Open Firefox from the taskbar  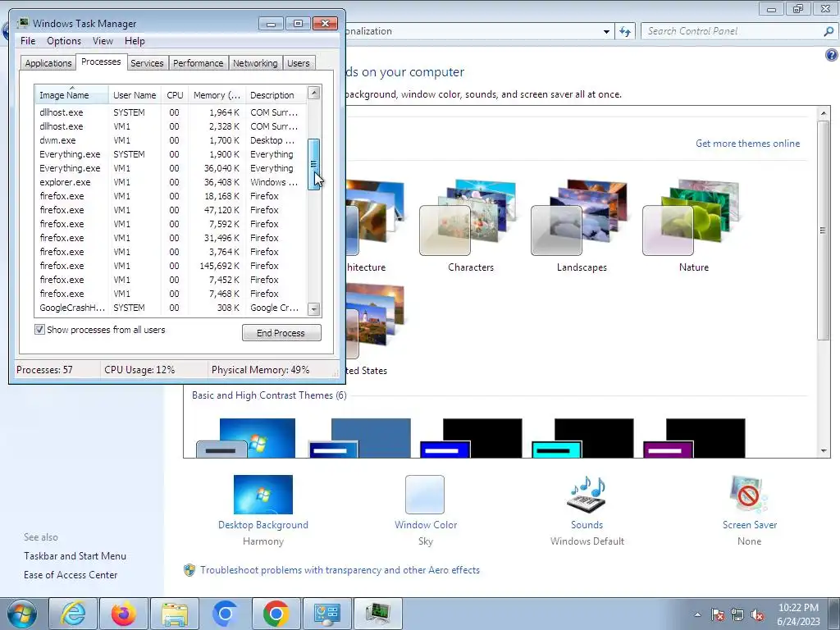click(124, 614)
